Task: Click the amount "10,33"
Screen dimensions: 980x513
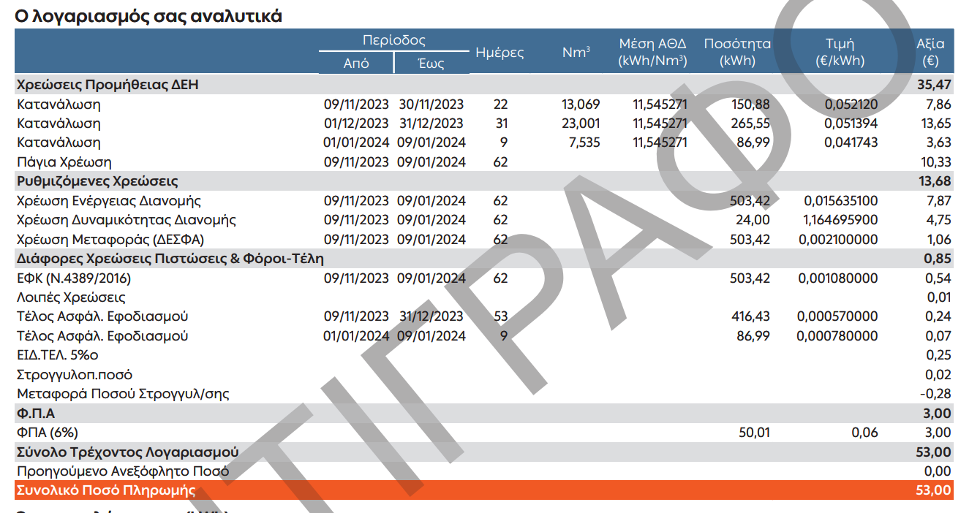Action: (x=935, y=162)
